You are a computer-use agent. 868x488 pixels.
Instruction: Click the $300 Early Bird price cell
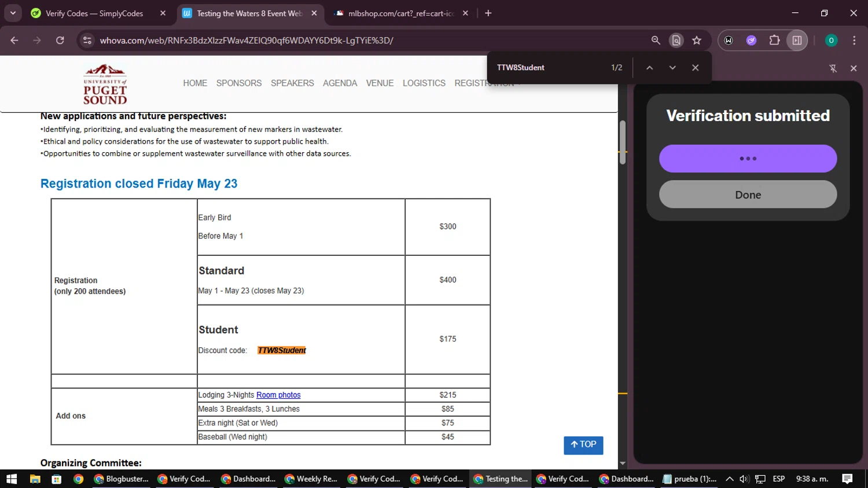448,226
